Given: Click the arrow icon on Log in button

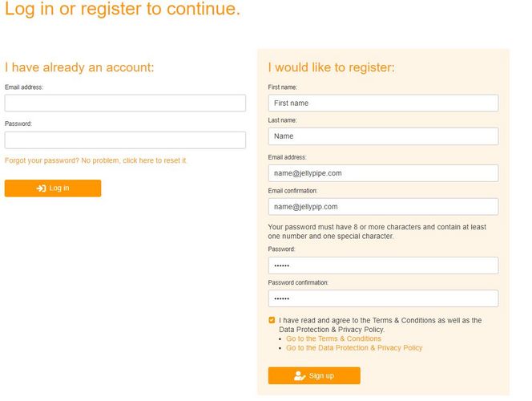Looking at the screenshot, I should (x=41, y=188).
